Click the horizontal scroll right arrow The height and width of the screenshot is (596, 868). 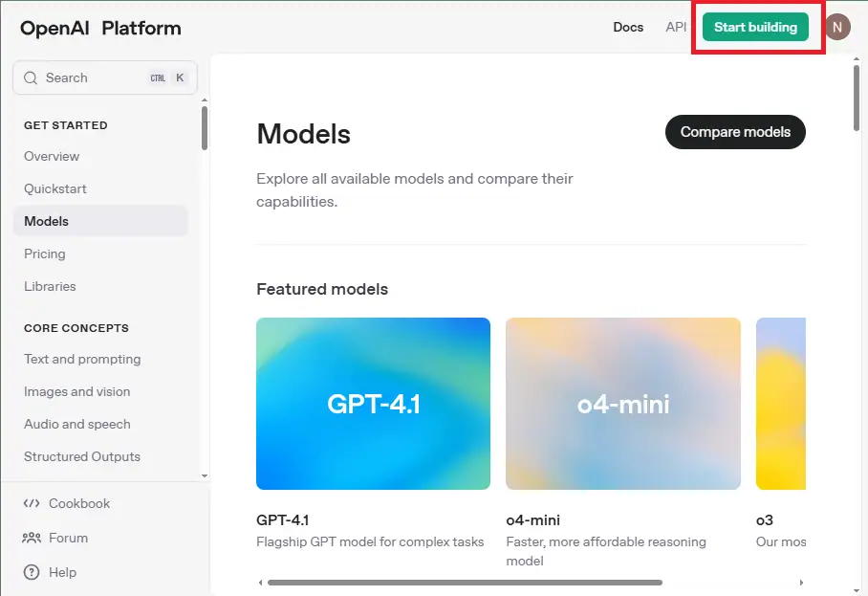801,582
